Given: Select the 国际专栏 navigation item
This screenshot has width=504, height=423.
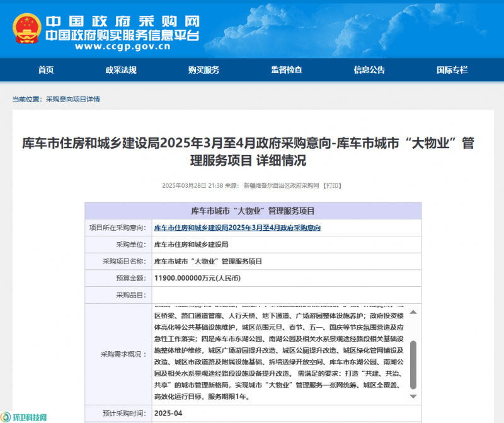Looking at the screenshot, I should [452, 70].
